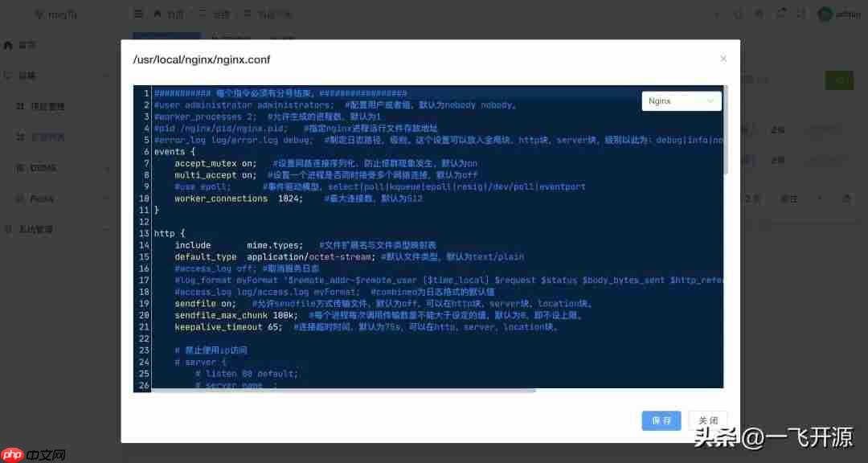Open the Nginx syntax language dropdown
The image size is (868, 463).
(x=681, y=100)
